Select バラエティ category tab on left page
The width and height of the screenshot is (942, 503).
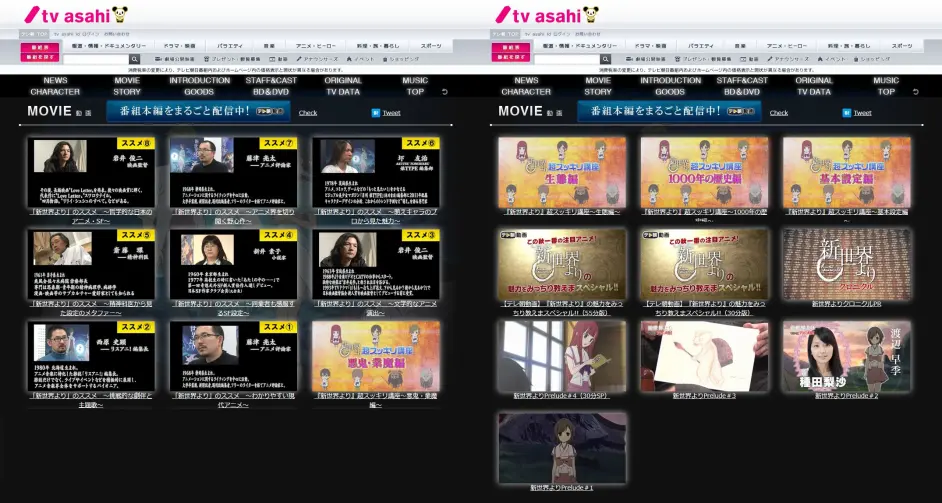(x=230, y=46)
